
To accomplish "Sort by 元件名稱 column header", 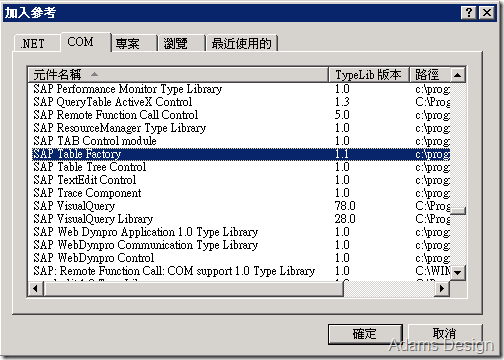I will [x=178, y=75].
